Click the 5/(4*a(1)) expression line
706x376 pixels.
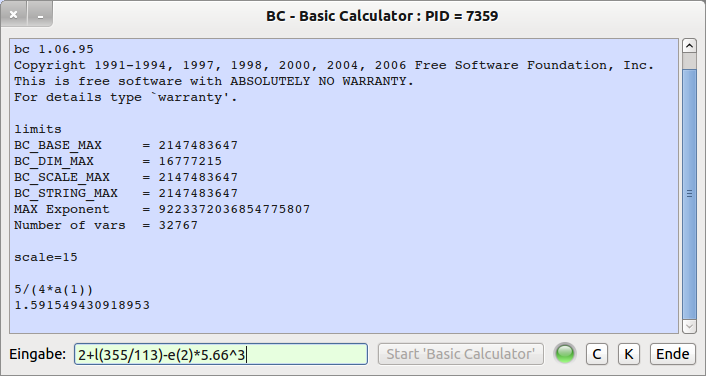(x=54, y=289)
